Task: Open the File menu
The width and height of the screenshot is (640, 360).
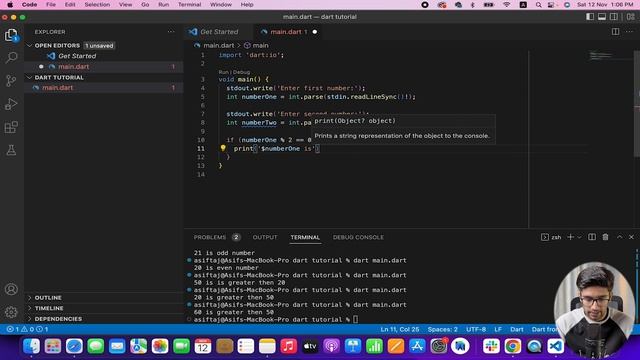Action: pyautogui.click(x=51, y=4)
